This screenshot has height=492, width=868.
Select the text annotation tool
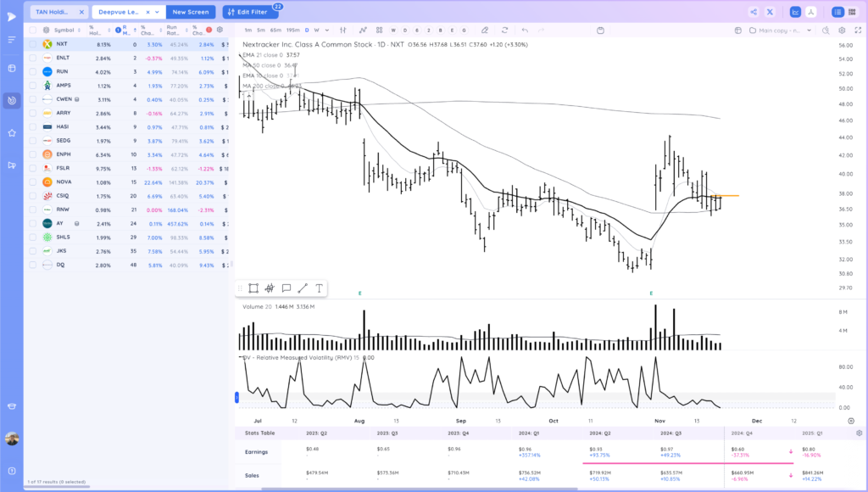[x=320, y=288]
